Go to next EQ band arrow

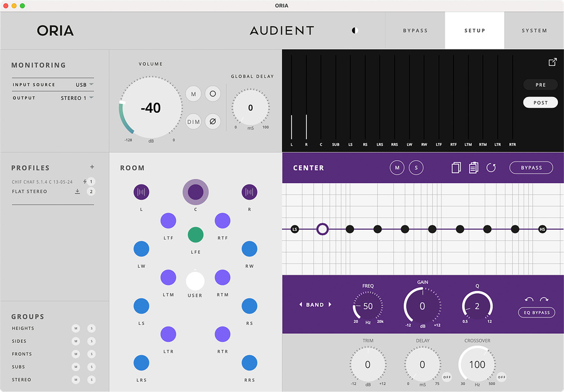coord(330,305)
